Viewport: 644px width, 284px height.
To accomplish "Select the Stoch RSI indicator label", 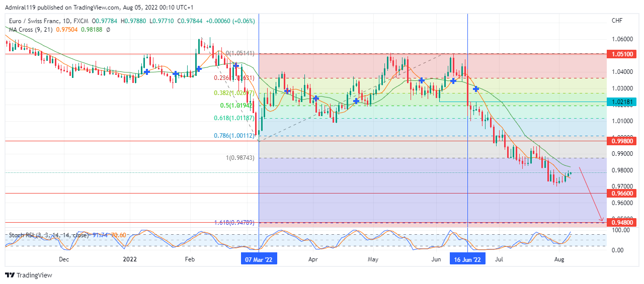I will (x=50, y=235).
